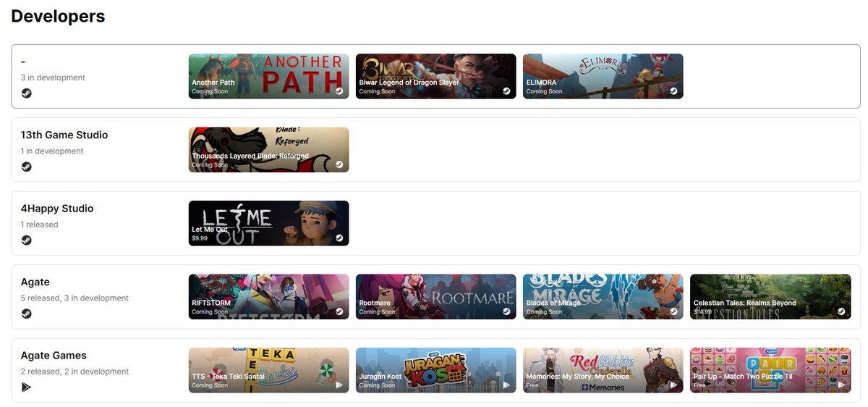
Task: Click Steam badge on ELIMORA card
Action: (673, 91)
